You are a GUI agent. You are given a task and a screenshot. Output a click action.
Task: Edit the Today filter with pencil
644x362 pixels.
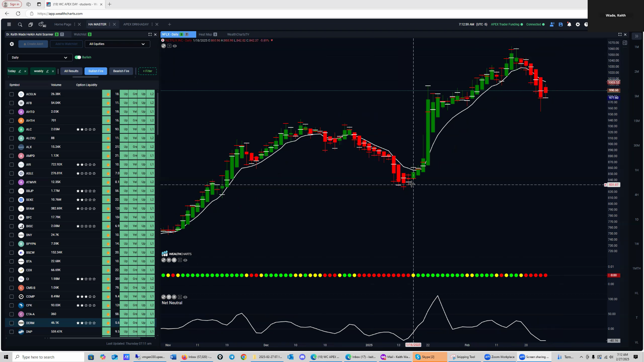[20, 71]
